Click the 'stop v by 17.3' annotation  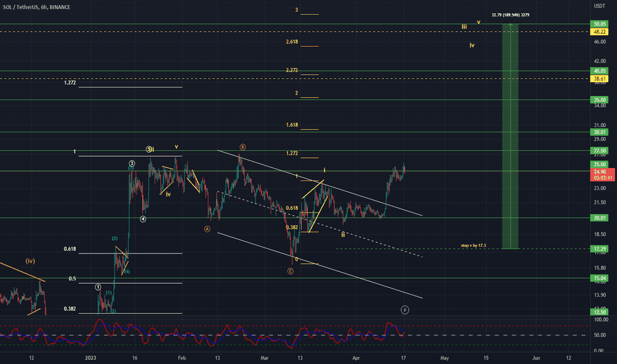click(x=473, y=246)
